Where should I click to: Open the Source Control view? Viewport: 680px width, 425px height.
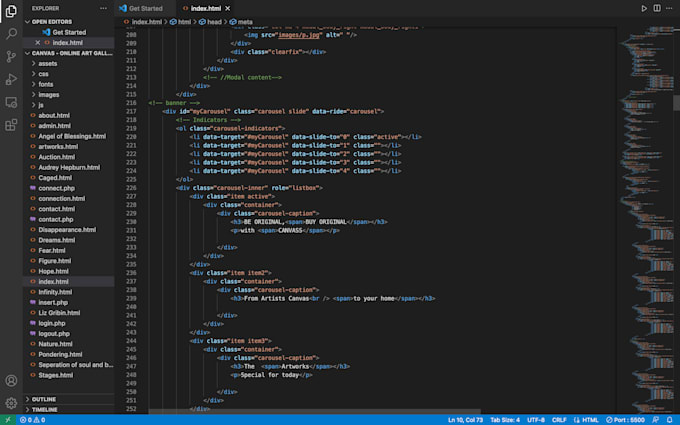[11, 56]
